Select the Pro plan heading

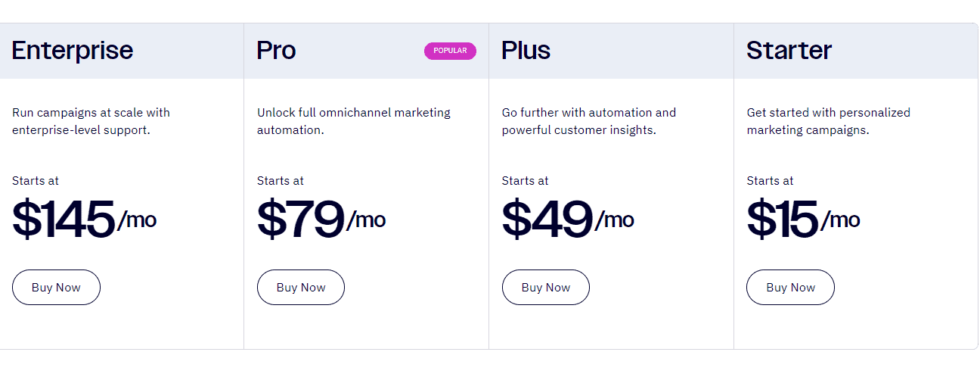tap(277, 51)
